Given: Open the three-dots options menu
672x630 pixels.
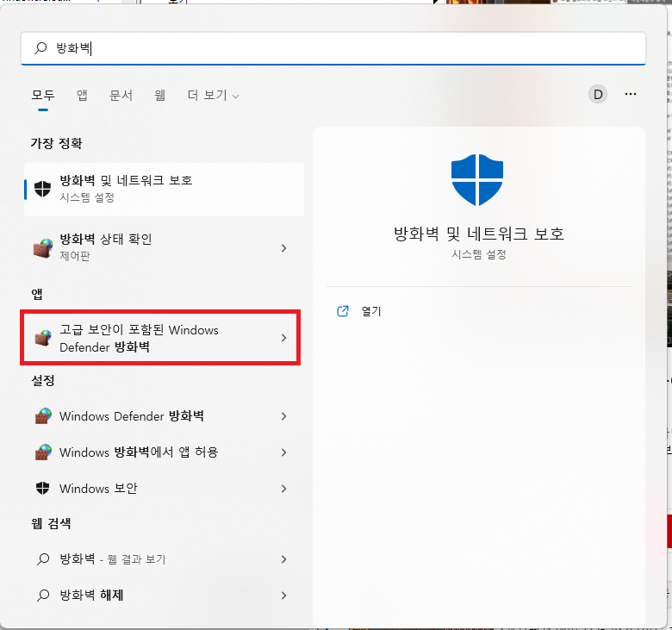Looking at the screenshot, I should tap(630, 94).
